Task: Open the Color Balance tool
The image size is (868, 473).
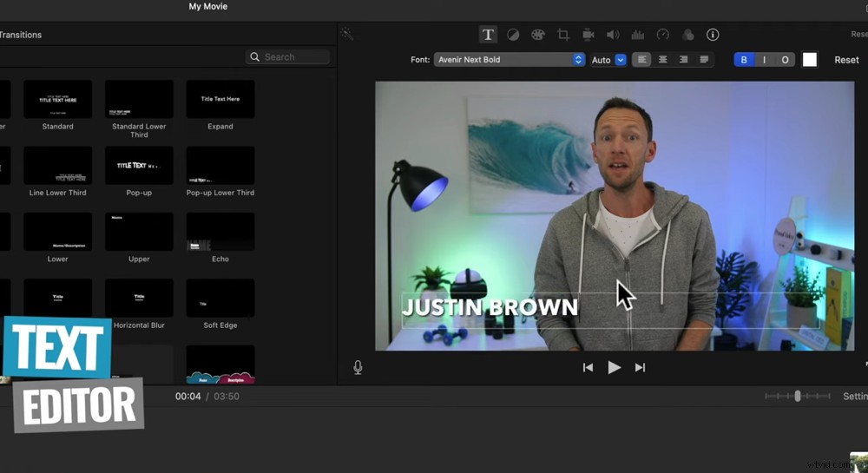Action: coord(513,35)
